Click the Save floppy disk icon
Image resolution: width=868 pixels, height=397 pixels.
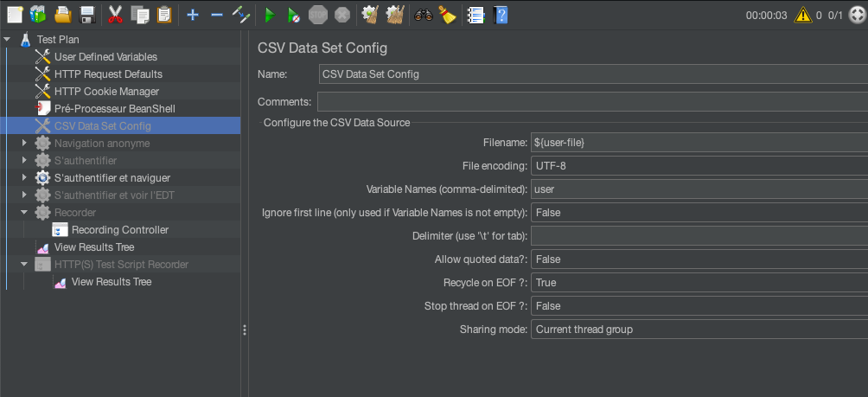pyautogui.click(x=86, y=15)
